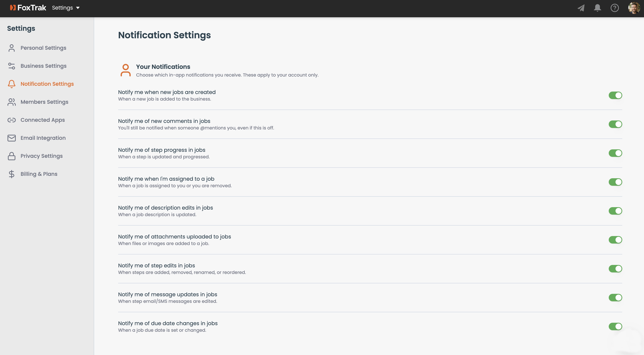The image size is (644, 355).
Task: Click the Email Integration envelope icon
Action: (11, 138)
